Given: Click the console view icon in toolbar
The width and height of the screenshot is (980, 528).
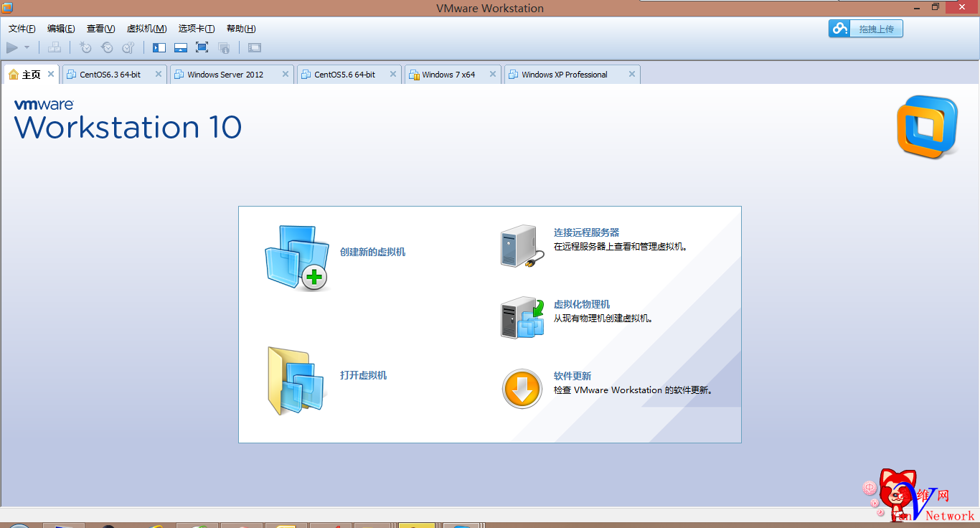Looking at the screenshot, I should 255,47.
